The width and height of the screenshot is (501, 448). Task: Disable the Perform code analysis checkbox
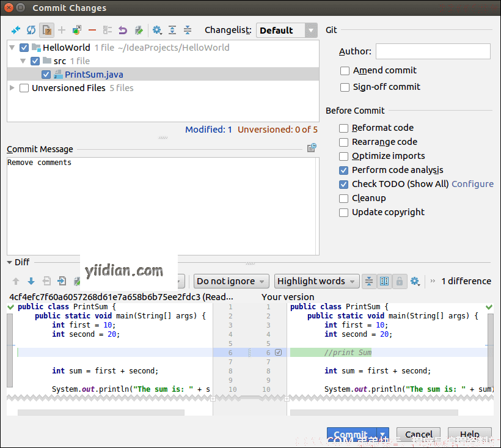[x=343, y=171]
